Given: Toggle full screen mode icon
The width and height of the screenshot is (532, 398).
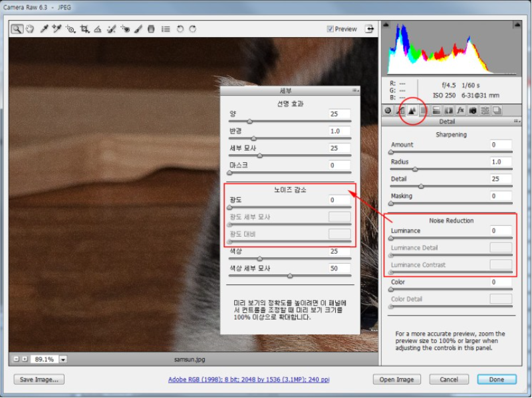Looking at the screenshot, I should 368,29.
